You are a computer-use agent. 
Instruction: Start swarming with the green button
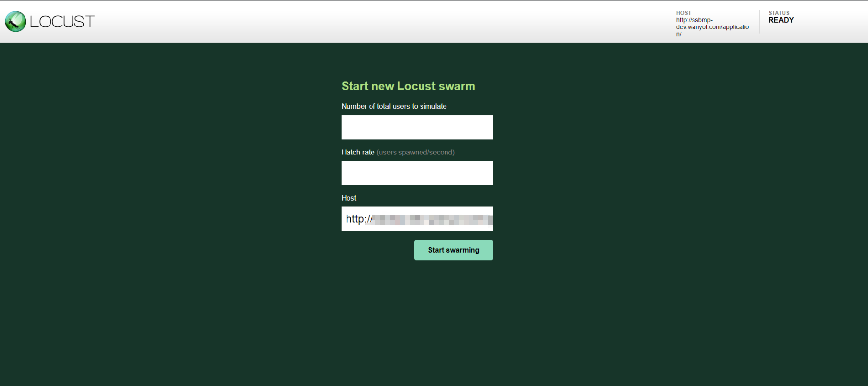pyautogui.click(x=453, y=250)
